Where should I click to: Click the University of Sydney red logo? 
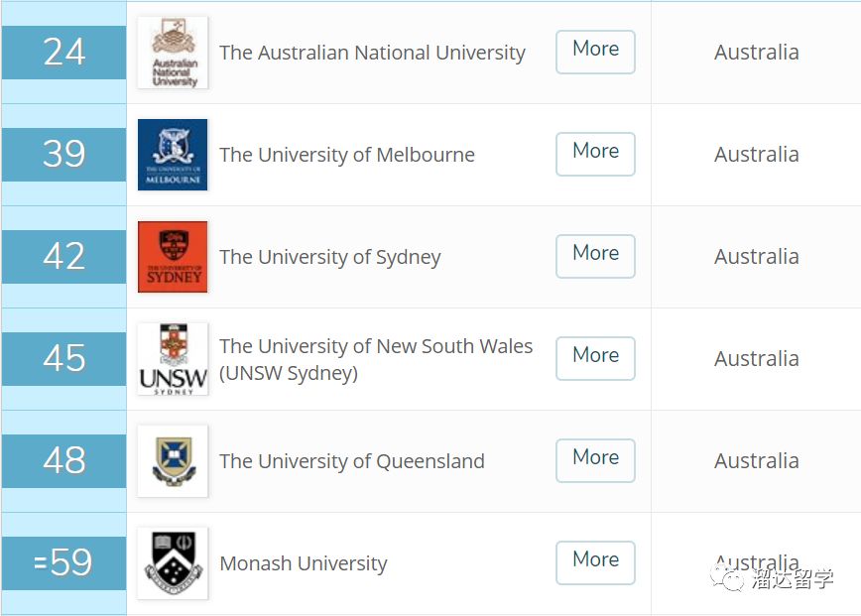(x=173, y=257)
